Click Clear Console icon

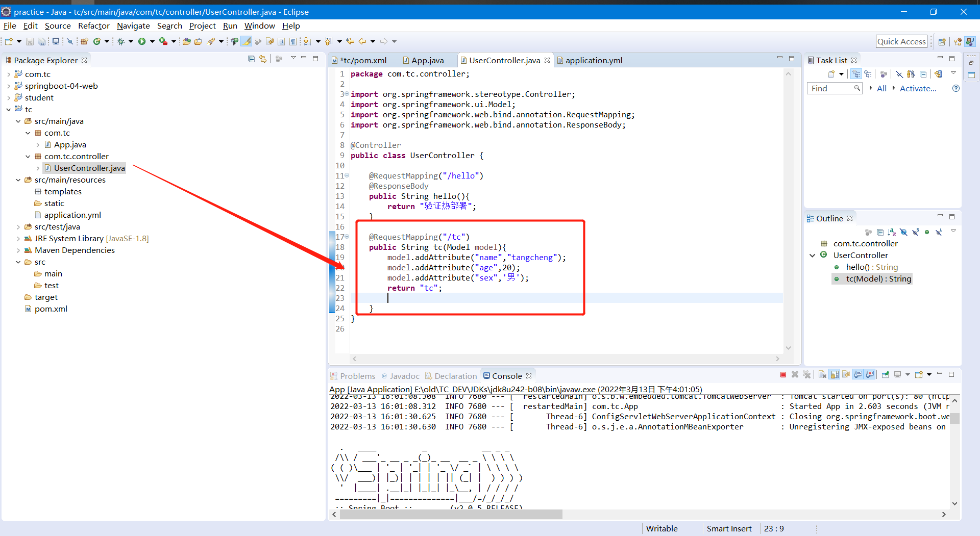822,375
